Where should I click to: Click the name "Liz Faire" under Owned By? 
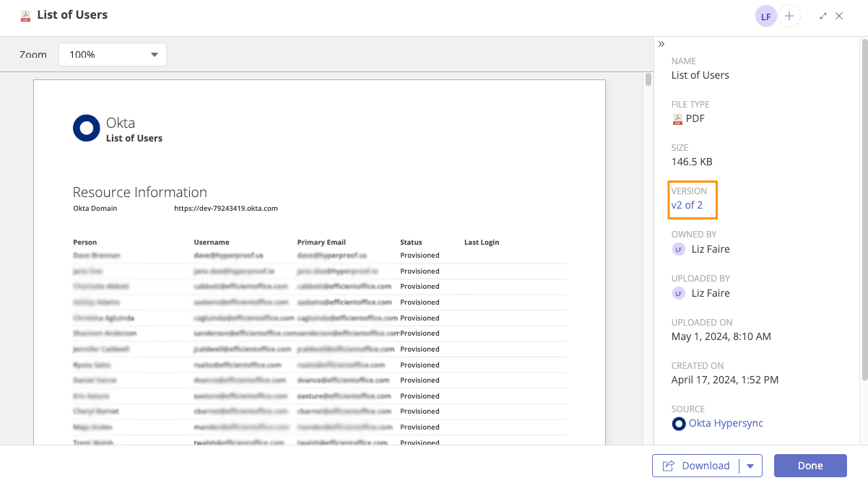(x=711, y=249)
